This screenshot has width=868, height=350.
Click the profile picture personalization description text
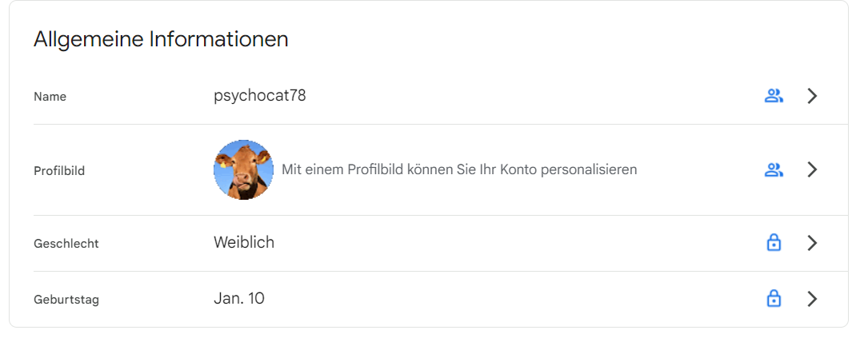click(x=459, y=169)
